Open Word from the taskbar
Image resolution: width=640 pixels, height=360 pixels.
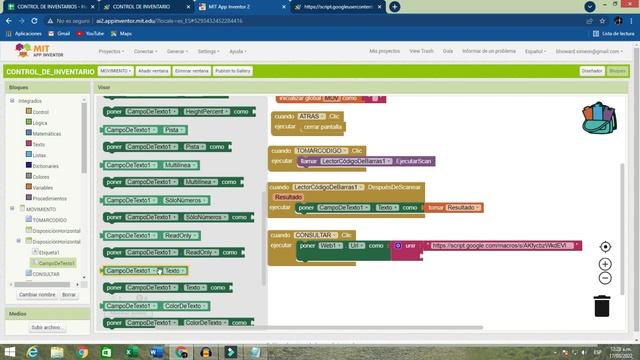coord(156,352)
